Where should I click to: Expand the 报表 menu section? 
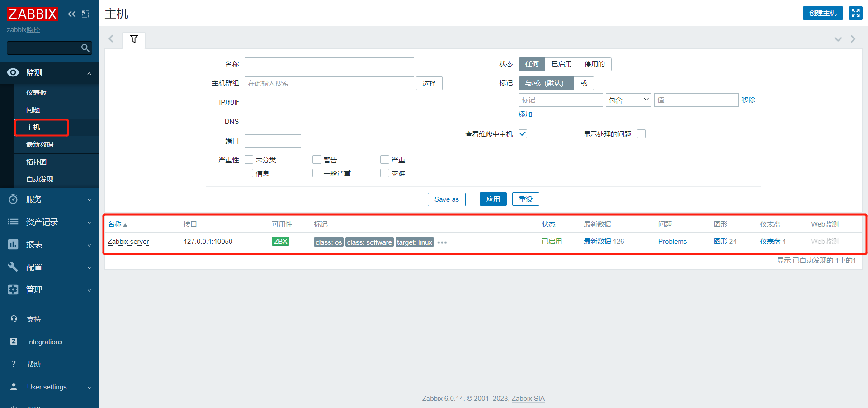(x=89, y=245)
